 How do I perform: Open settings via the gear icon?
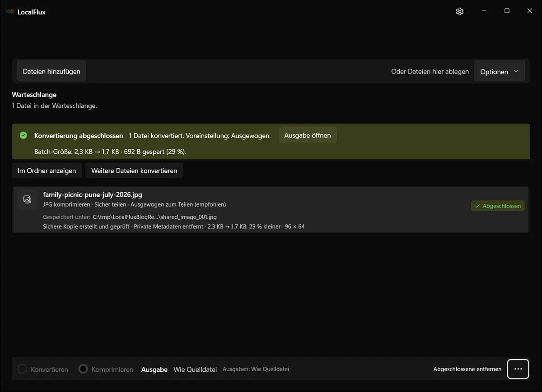tap(460, 12)
